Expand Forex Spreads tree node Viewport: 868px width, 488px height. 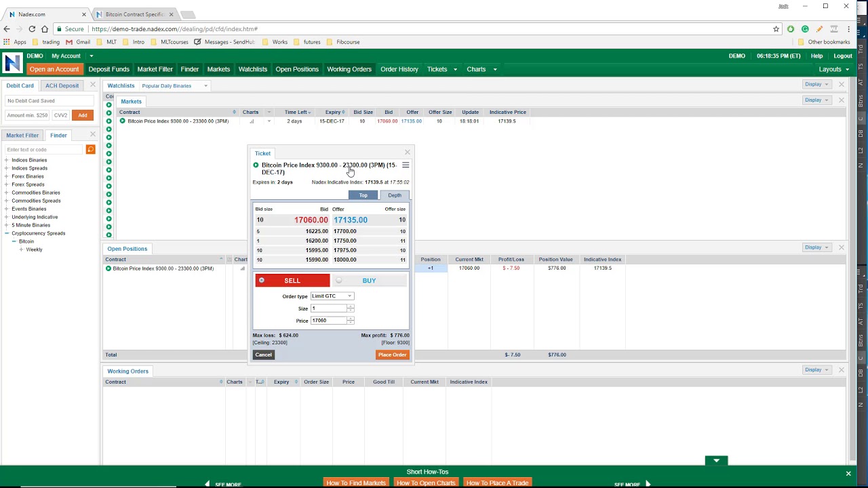(x=7, y=184)
